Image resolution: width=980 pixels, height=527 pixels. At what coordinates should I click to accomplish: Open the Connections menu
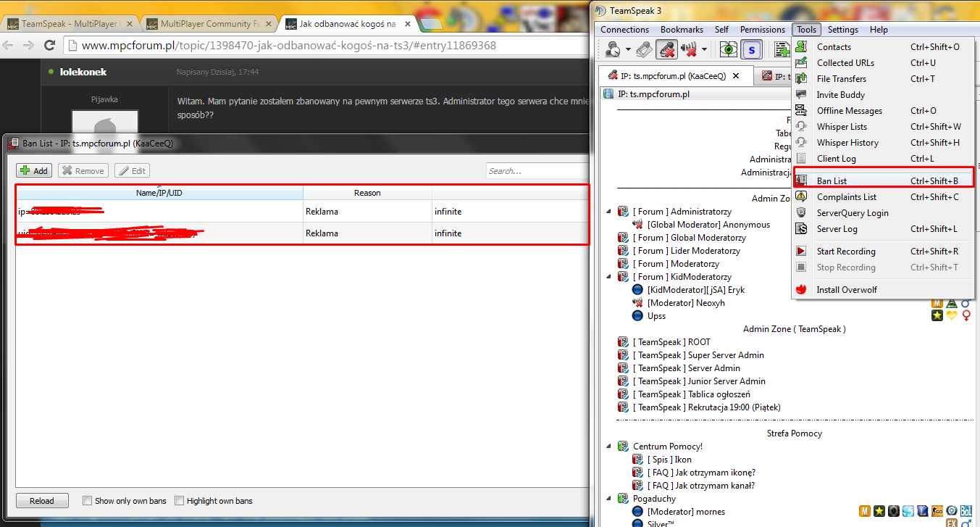click(x=624, y=30)
